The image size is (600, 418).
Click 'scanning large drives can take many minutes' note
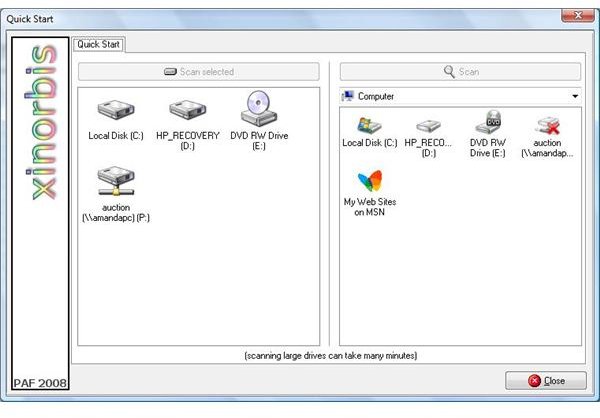pos(331,356)
